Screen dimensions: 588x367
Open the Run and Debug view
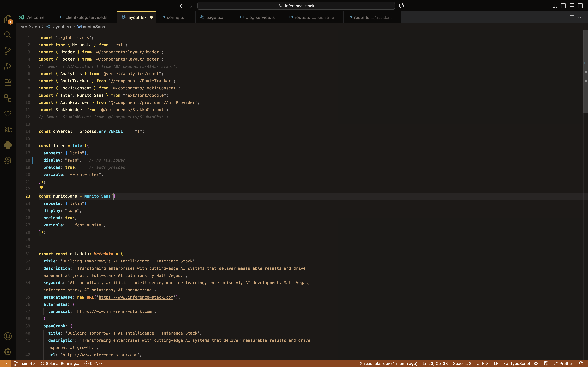point(8,67)
